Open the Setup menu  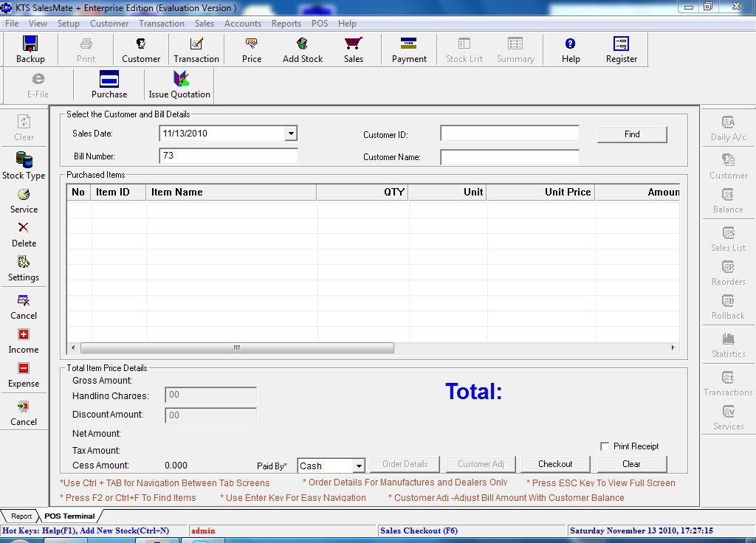(68, 23)
